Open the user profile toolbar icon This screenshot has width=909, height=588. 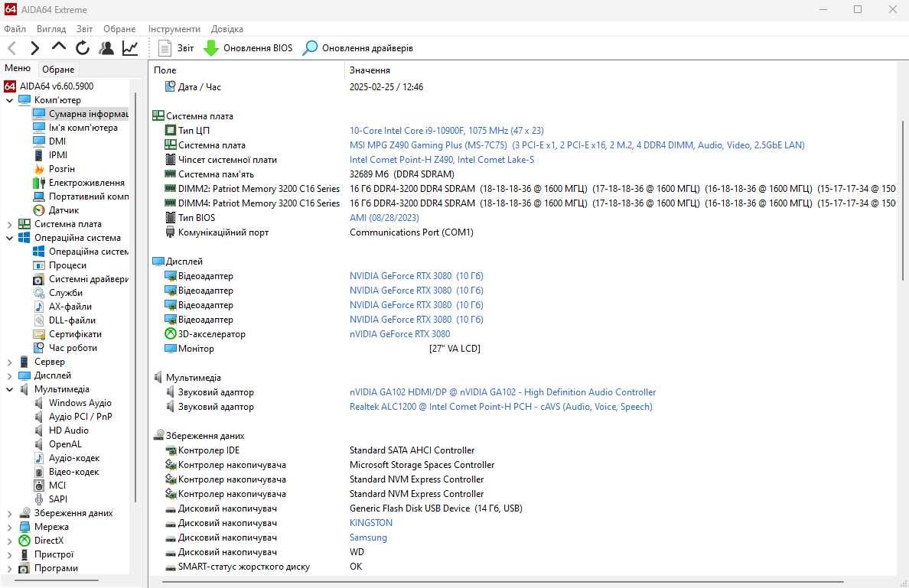[x=106, y=48]
